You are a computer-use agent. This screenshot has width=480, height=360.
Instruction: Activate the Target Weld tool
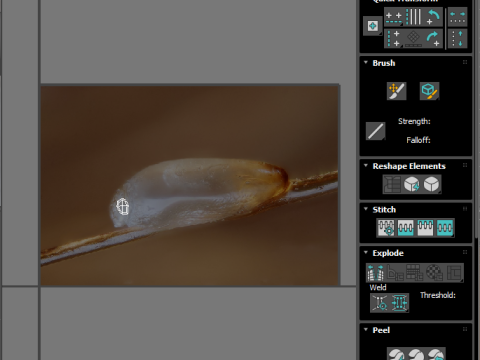pos(380,303)
